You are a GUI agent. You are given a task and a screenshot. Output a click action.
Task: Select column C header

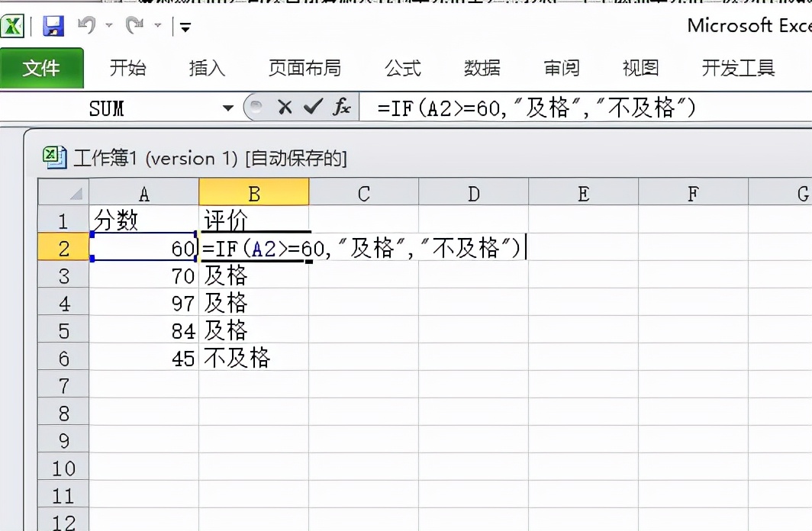(363, 193)
